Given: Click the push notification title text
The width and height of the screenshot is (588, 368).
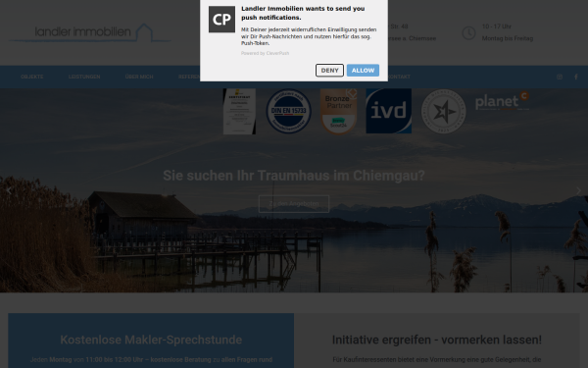Looking at the screenshot, I should pyautogui.click(x=303, y=13).
